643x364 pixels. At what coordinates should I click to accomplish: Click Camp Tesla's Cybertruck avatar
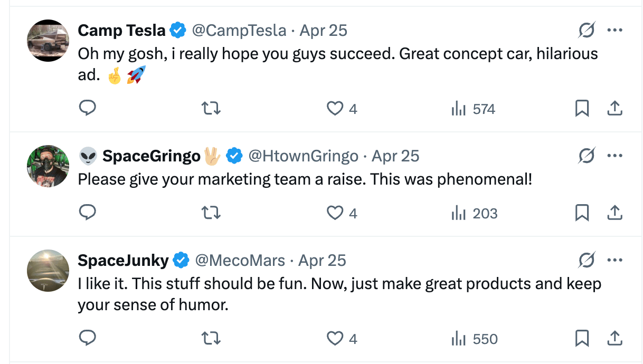pos(48,41)
